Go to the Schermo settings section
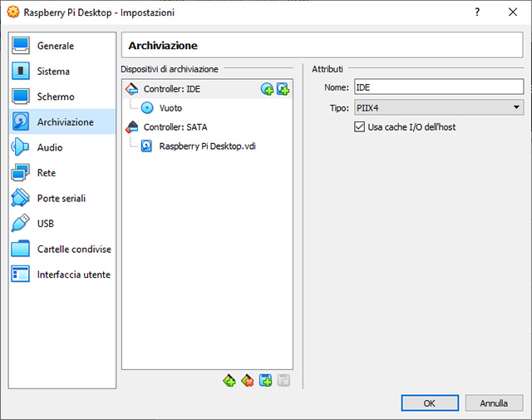 point(55,96)
